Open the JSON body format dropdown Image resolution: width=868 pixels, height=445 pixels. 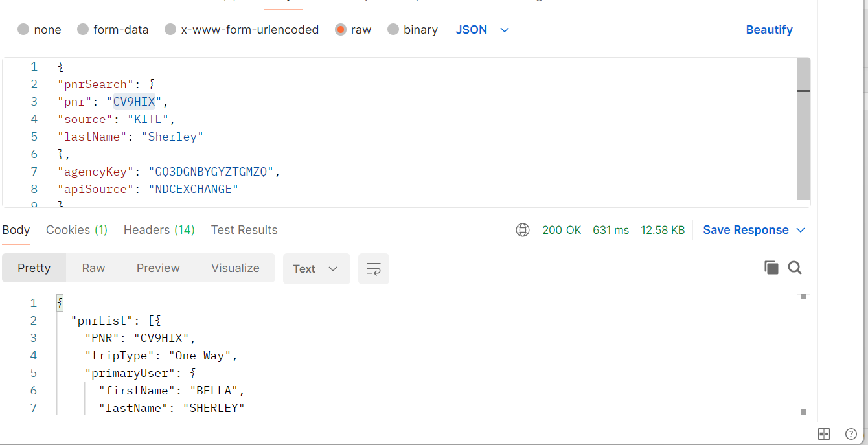[482, 30]
